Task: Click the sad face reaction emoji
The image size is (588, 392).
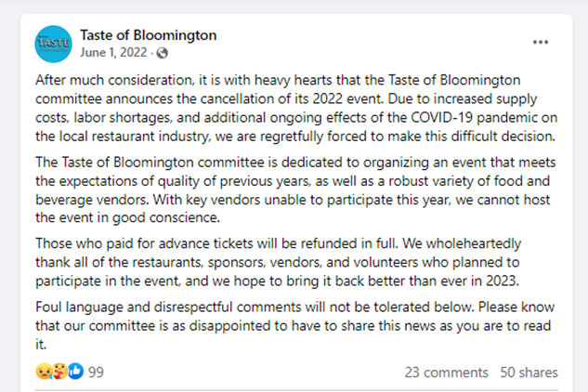Action: pyautogui.click(x=44, y=372)
